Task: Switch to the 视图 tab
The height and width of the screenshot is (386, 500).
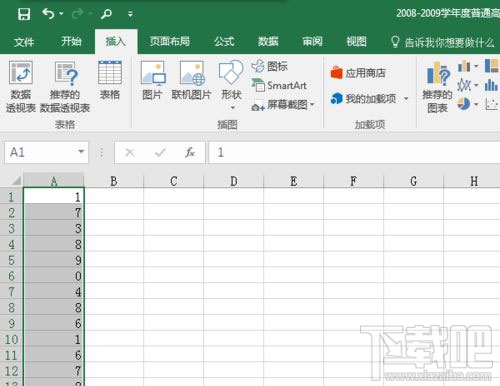Action: click(356, 41)
